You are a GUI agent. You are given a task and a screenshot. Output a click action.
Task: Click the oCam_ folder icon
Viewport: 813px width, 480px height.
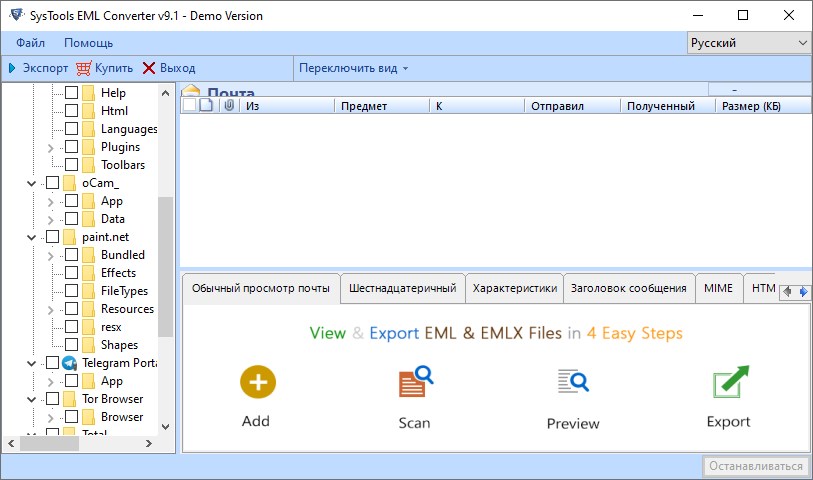coord(69,183)
